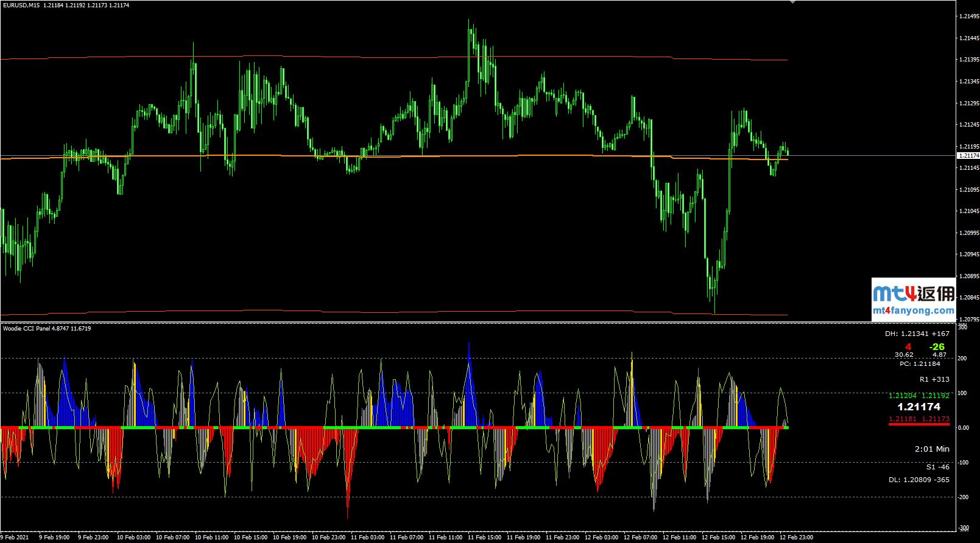The height and width of the screenshot is (543, 980).
Task: Click the 10 Feb 03:00 time axis label
Action: [133, 538]
